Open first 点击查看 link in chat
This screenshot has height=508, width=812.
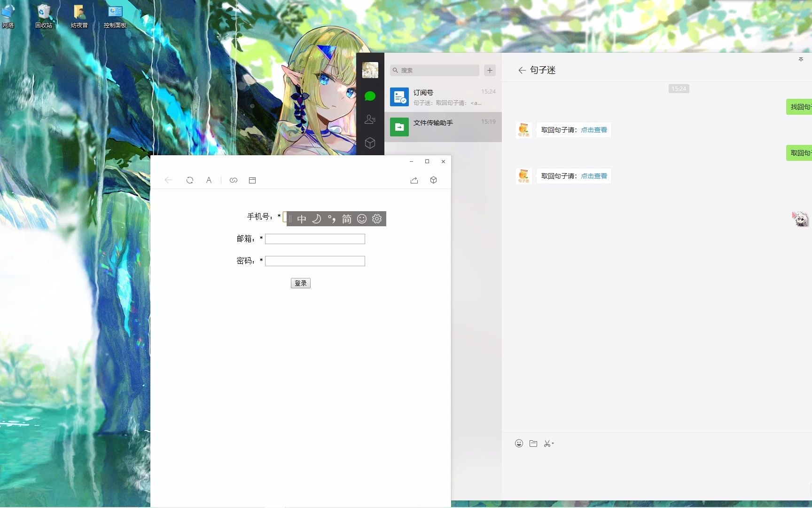pyautogui.click(x=594, y=130)
